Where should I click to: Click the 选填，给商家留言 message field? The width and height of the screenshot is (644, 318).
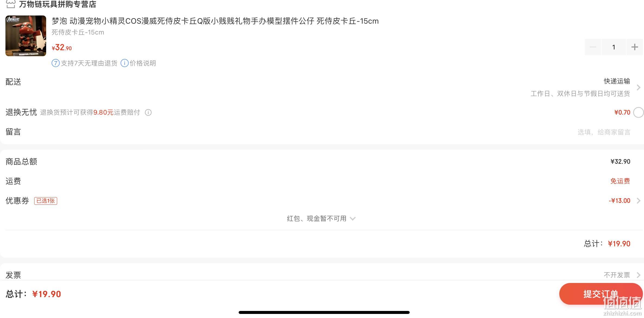(604, 132)
